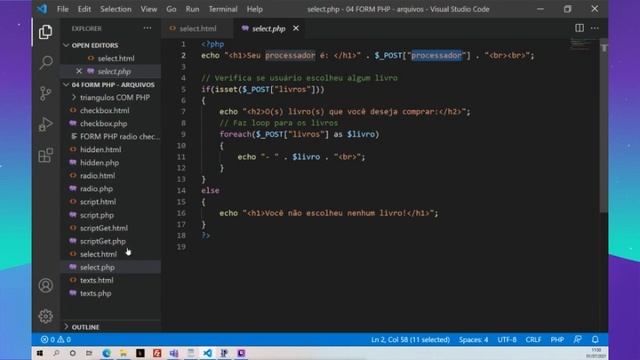Open the Manage gear icon
640x360 pixels.
click(46, 316)
